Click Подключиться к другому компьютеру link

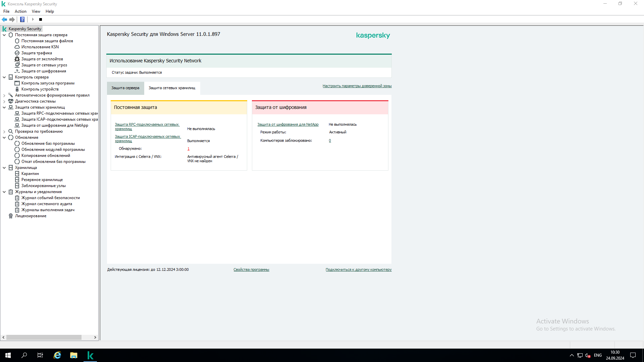(359, 270)
